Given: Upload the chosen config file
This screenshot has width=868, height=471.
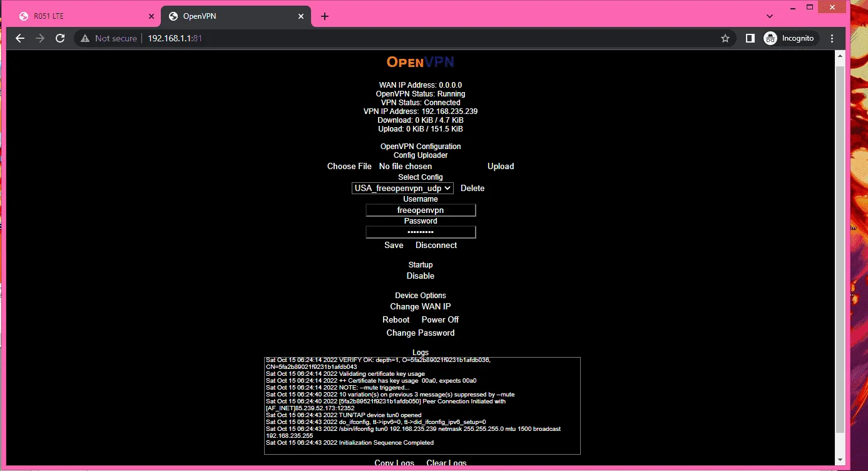Looking at the screenshot, I should tap(501, 167).
